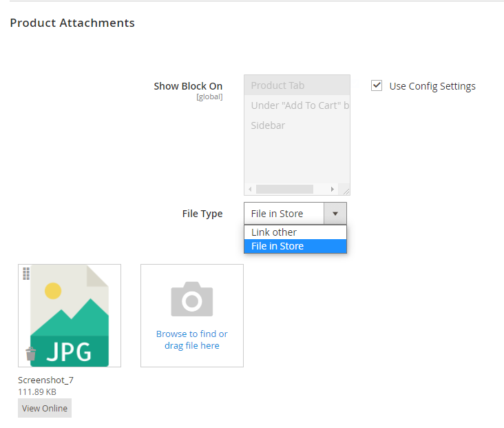
Task: Click the camera upload icon
Action: [x=191, y=299]
